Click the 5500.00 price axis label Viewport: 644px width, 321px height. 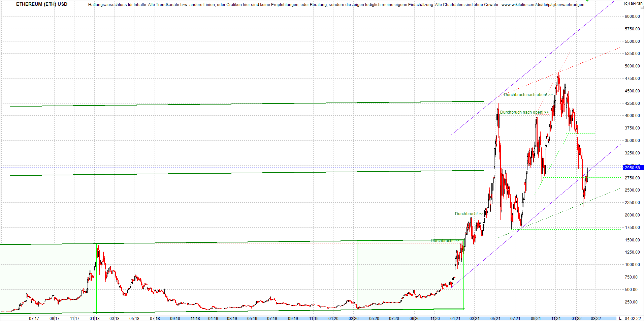(x=632, y=41)
